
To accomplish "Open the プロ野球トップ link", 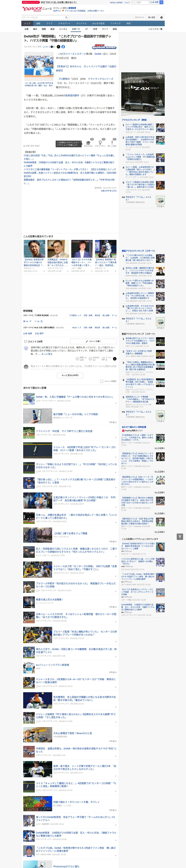I will tap(75, 315).
